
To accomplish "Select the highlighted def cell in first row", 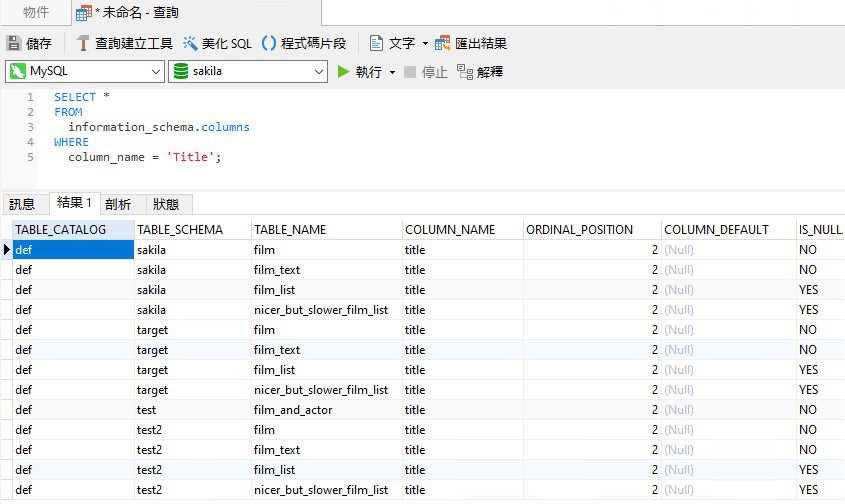I will point(73,250).
